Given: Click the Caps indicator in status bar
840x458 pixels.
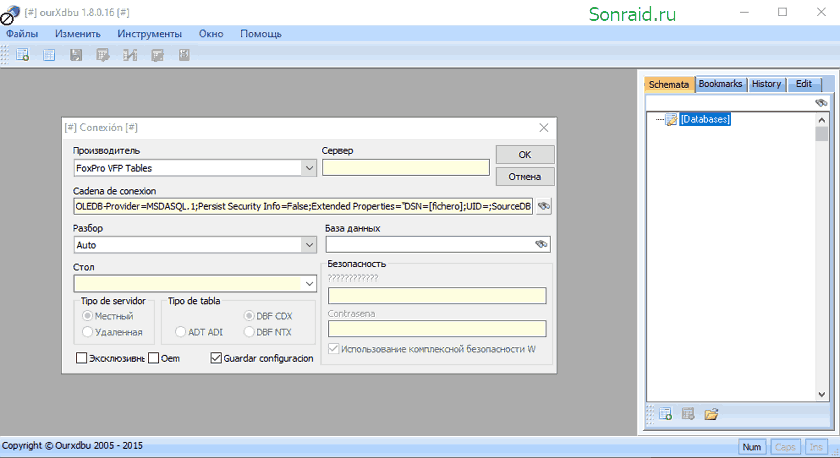Looking at the screenshot, I should click(x=785, y=447).
